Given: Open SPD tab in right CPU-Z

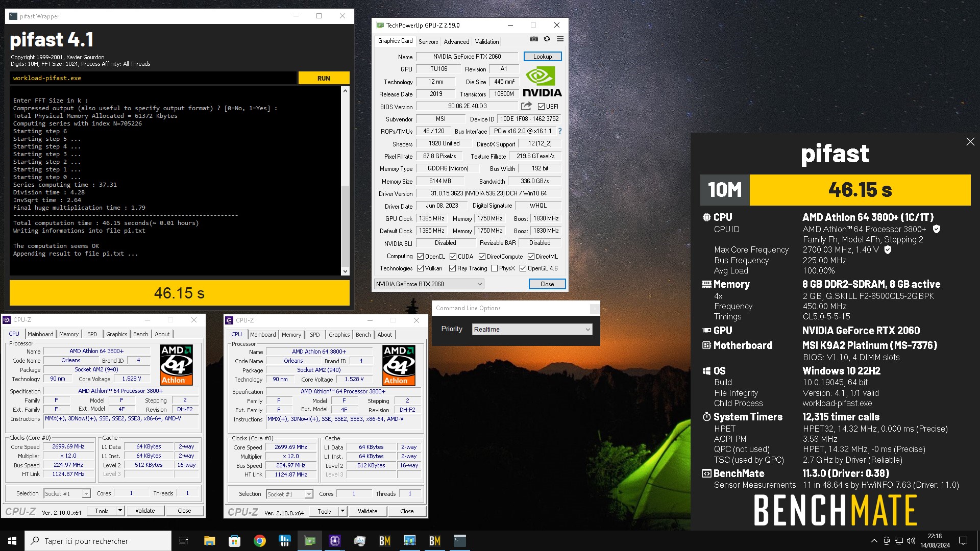Looking at the screenshot, I should (x=315, y=335).
